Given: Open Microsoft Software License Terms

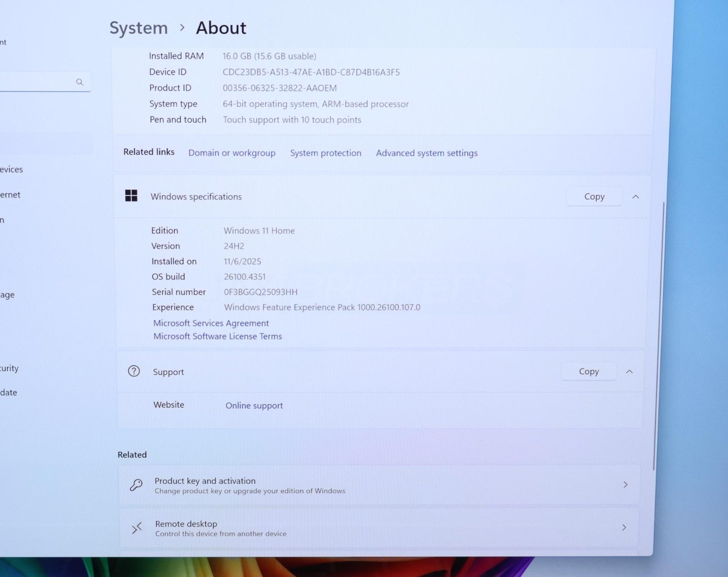Looking at the screenshot, I should tap(217, 336).
